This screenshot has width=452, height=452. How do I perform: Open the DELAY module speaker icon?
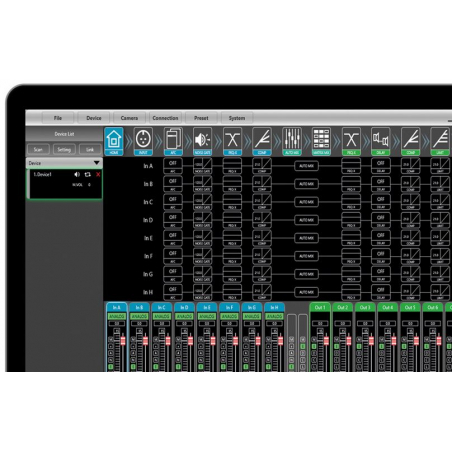(381, 141)
